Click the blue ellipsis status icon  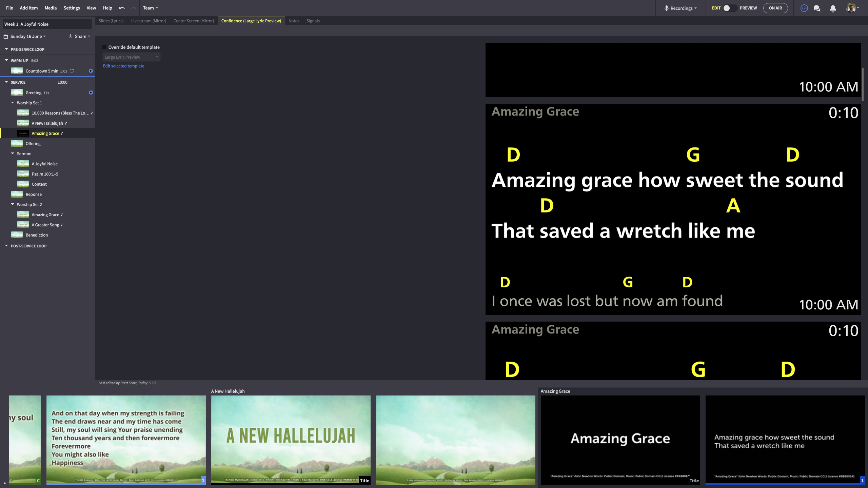pos(804,8)
